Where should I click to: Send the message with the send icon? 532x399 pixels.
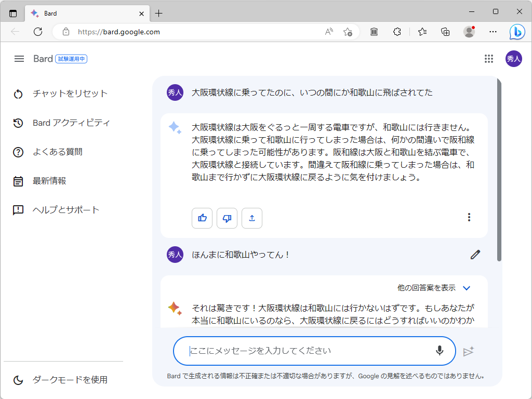coord(469,351)
